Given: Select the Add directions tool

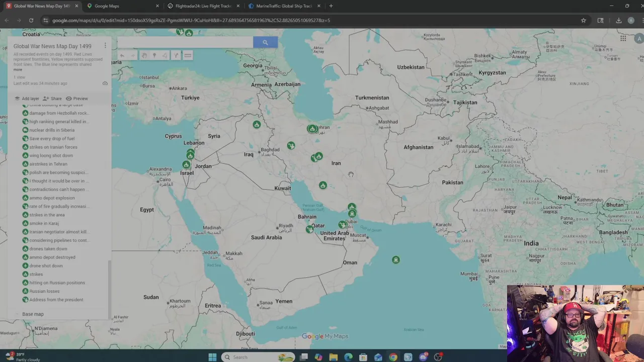Looking at the screenshot, I should tap(176, 56).
